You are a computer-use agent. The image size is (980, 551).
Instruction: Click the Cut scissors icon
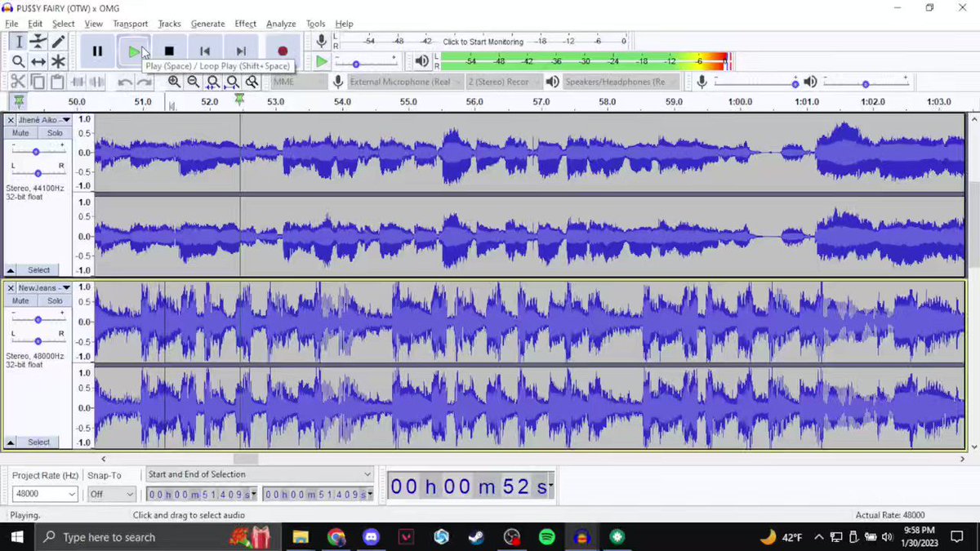click(18, 82)
